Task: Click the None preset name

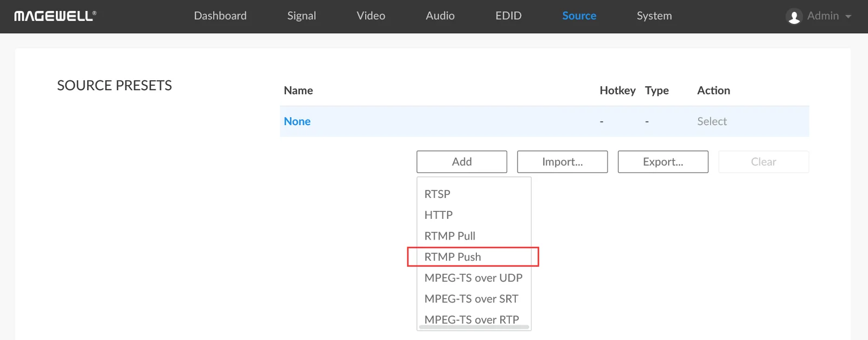Action: [297, 122]
